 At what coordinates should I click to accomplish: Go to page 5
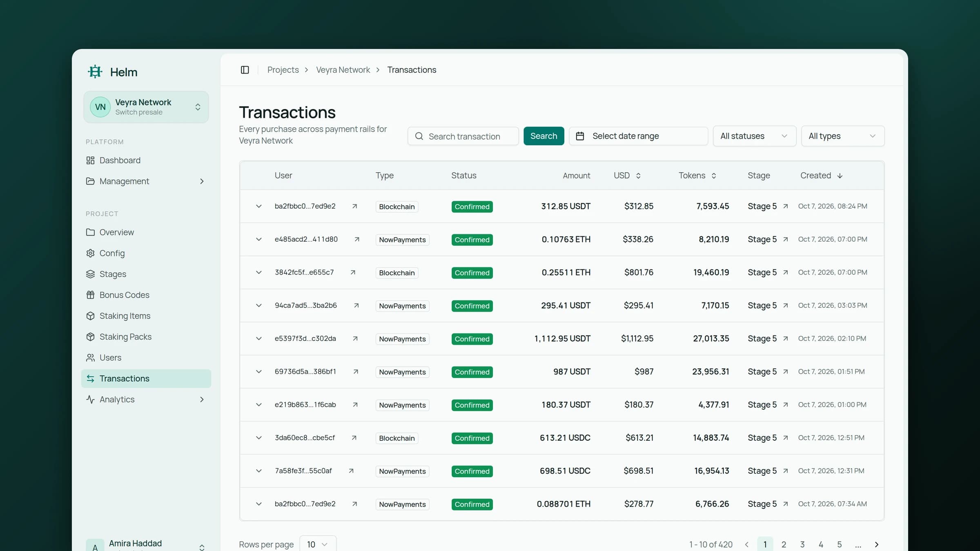click(839, 544)
